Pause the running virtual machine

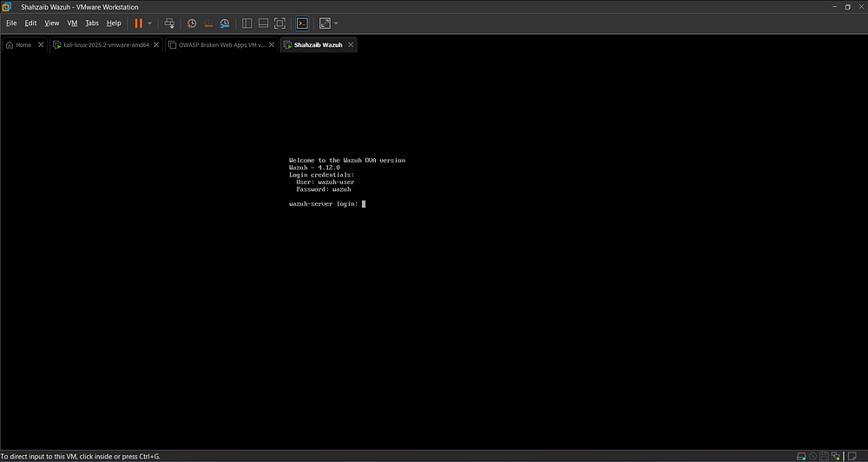coord(138,23)
